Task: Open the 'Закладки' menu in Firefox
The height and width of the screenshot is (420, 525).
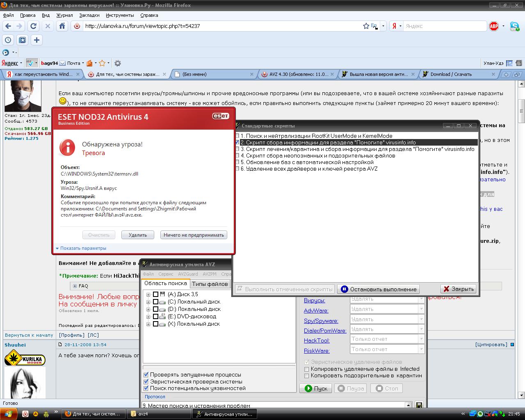Action: point(89,15)
